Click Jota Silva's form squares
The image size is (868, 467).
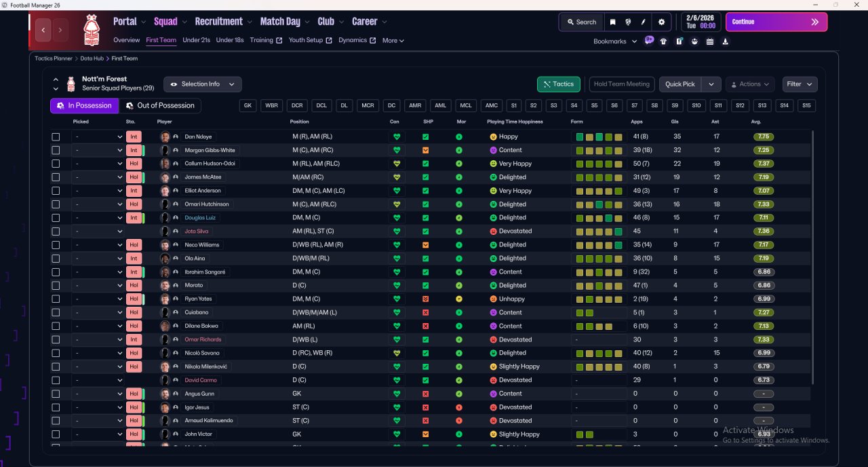(x=599, y=231)
